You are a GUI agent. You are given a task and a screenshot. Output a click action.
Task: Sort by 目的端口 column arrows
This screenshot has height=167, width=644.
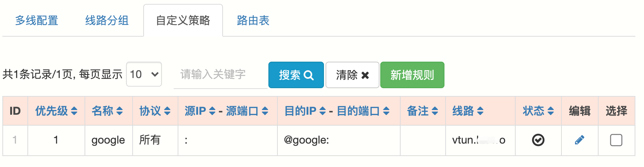pyautogui.click(x=386, y=111)
